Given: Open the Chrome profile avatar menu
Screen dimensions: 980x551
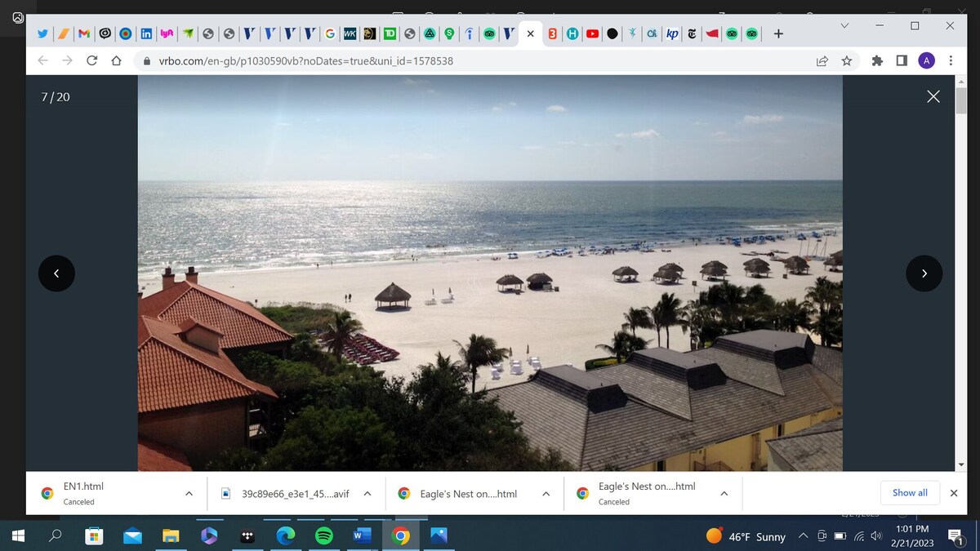Looking at the screenshot, I should (x=926, y=60).
